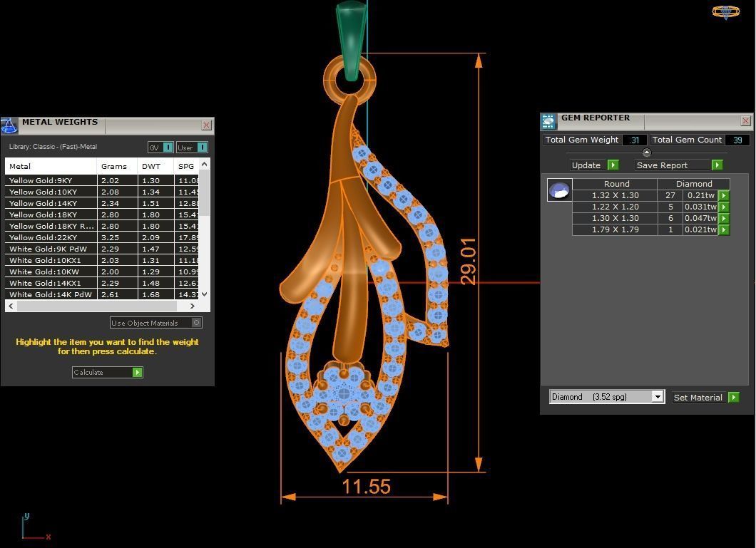
Task: Click the SPG column header
Action: (186, 166)
